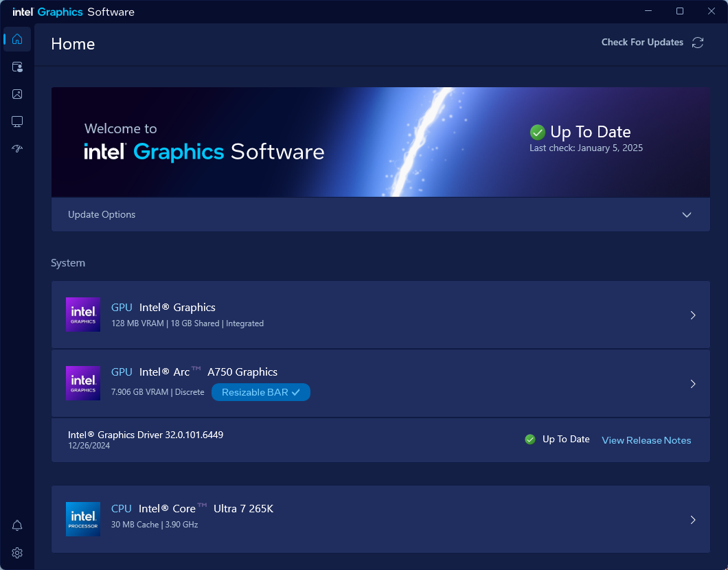Open the Display monitor icon in sidebar

pos(17,122)
